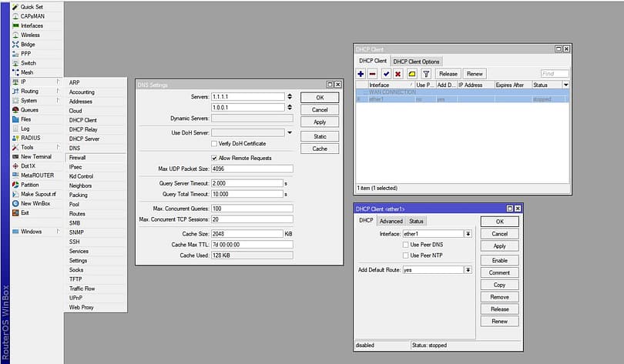Click the Cache Size field

click(x=247, y=234)
